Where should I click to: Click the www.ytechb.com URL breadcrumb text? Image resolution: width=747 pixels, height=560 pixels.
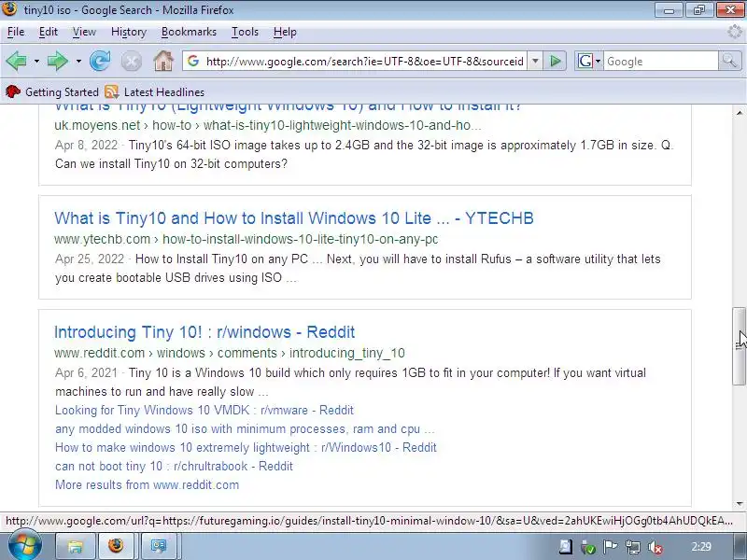[247, 239]
